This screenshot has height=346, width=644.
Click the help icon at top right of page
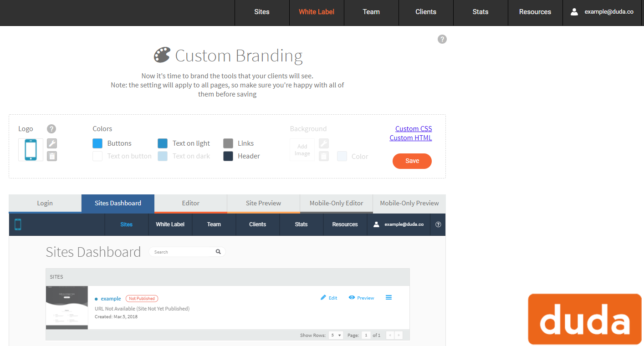pos(442,39)
